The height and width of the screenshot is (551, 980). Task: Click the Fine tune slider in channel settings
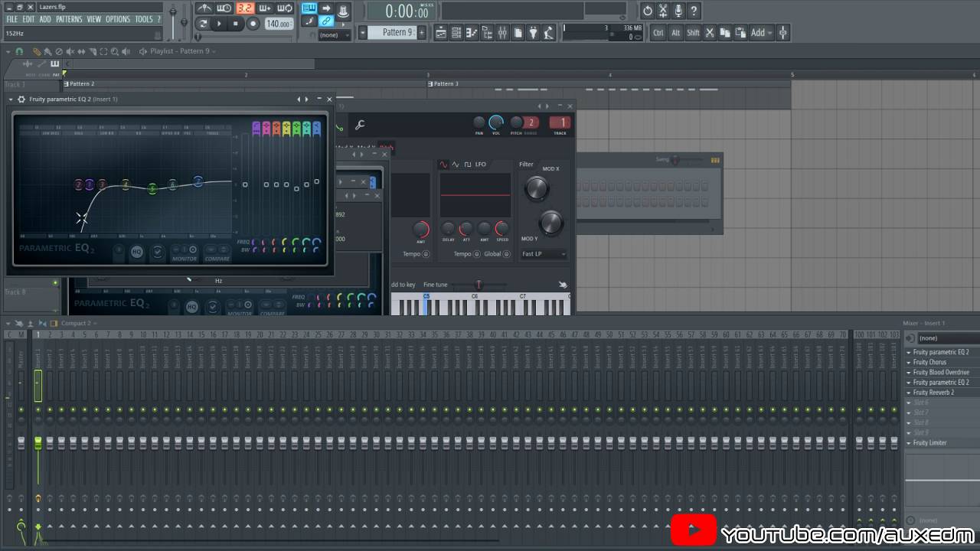point(479,285)
